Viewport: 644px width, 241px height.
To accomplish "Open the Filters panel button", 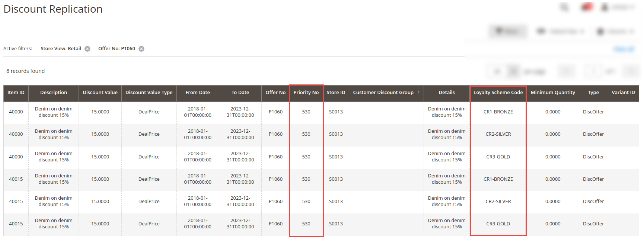I will [x=508, y=31].
